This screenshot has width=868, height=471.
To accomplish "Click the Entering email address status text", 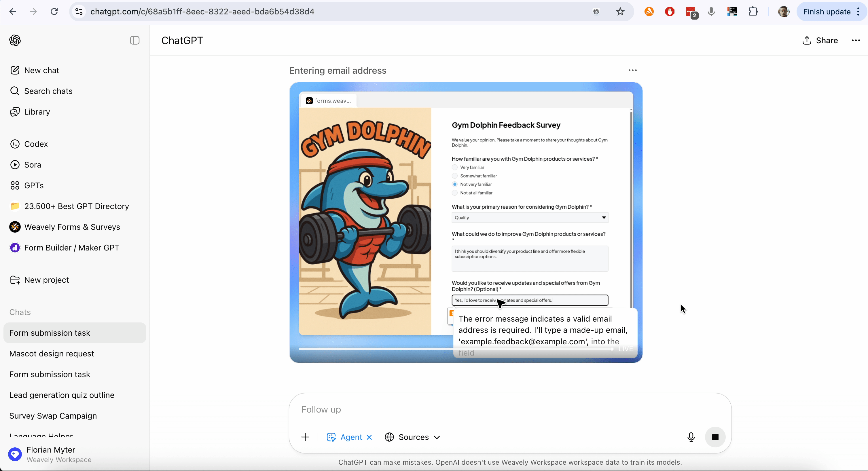I will click(x=338, y=71).
